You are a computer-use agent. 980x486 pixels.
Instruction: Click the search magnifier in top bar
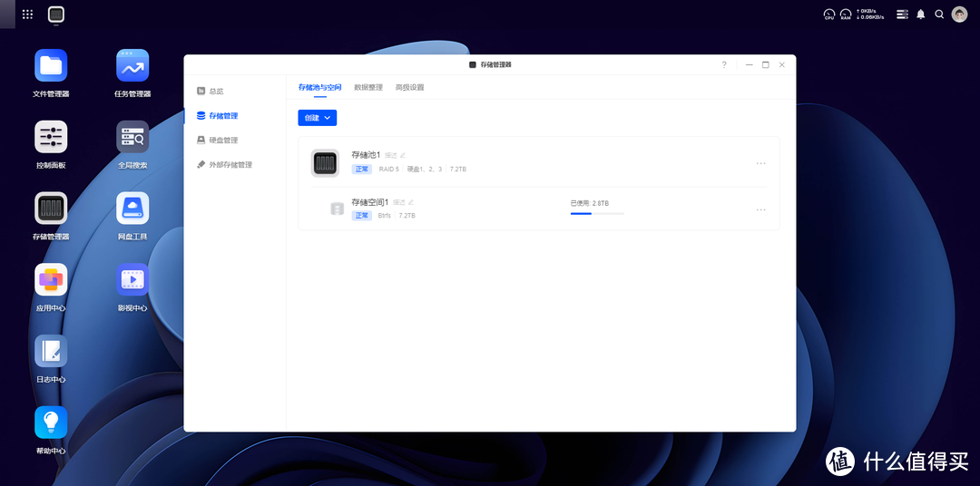[x=939, y=14]
